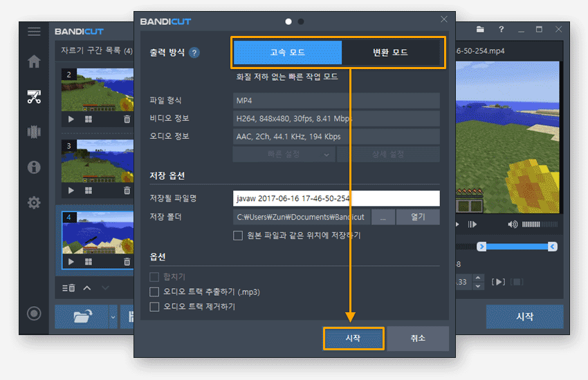Enable 오디오 트랙 추출하기 (.mp3) checkbox
This screenshot has height=380, width=588.
pos(154,292)
